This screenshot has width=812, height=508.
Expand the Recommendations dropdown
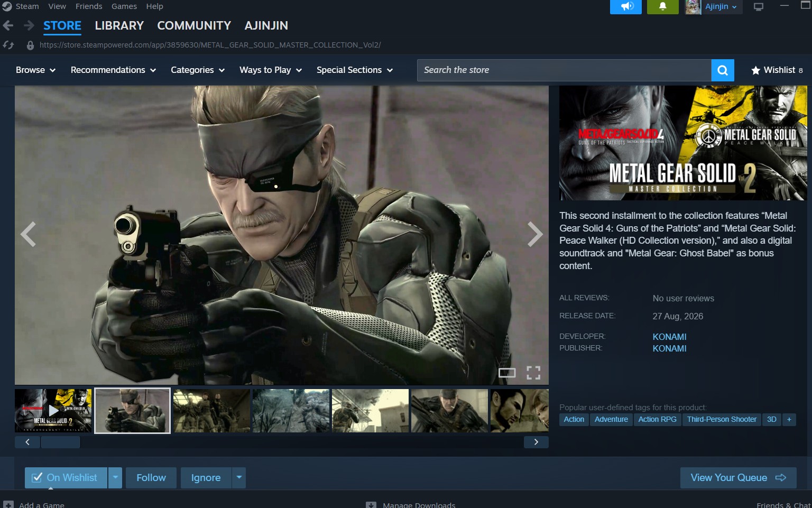113,70
